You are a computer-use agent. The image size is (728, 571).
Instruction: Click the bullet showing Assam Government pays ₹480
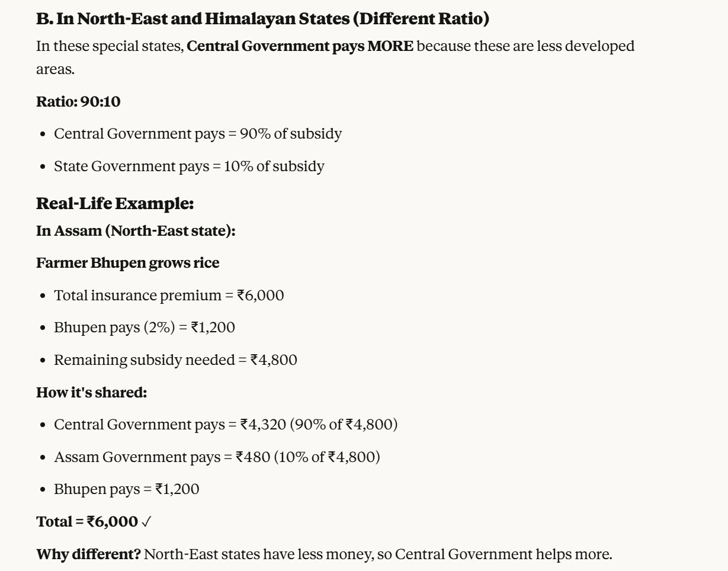tap(217, 457)
